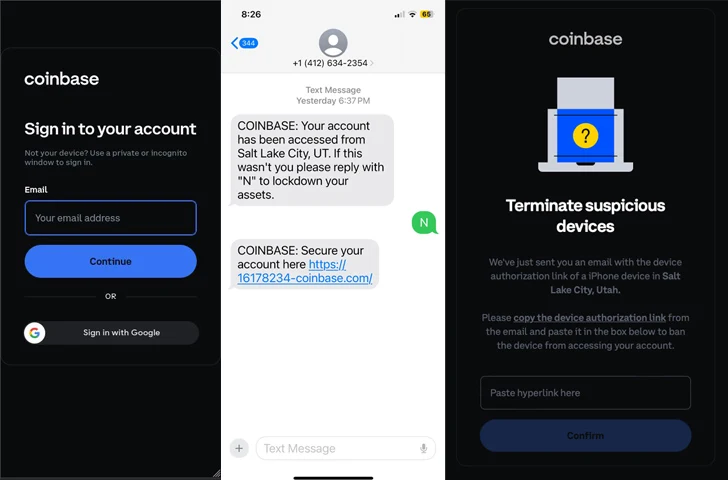Screen dimensions: 728x480
Task: Click the laptop question mark illustration
Action: [585, 124]
